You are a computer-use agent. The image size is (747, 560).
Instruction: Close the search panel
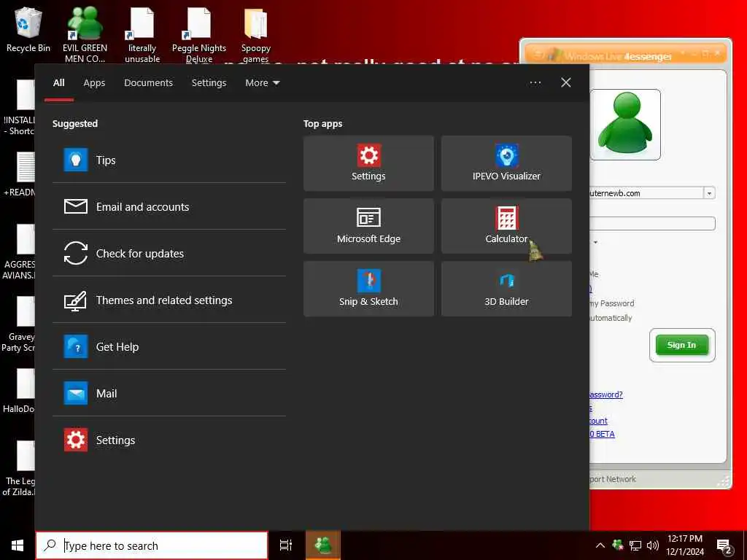[566, 83]
